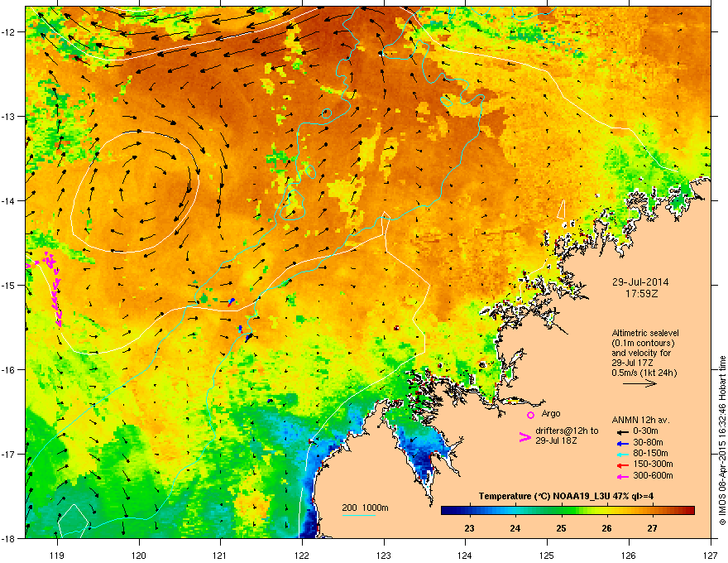Click the latitude axis label '-12'

tap(9, 32)
